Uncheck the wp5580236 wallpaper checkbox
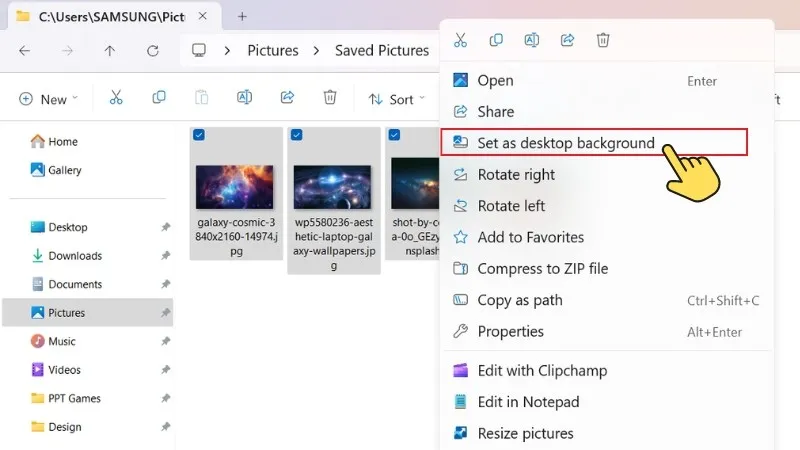 297,135
